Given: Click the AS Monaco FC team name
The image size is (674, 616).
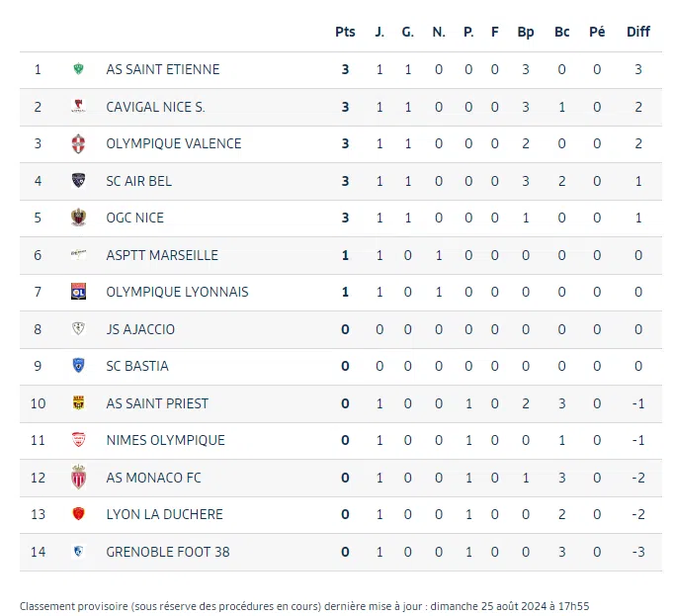Looking at the screenshot, I should [x=153, y=478].
